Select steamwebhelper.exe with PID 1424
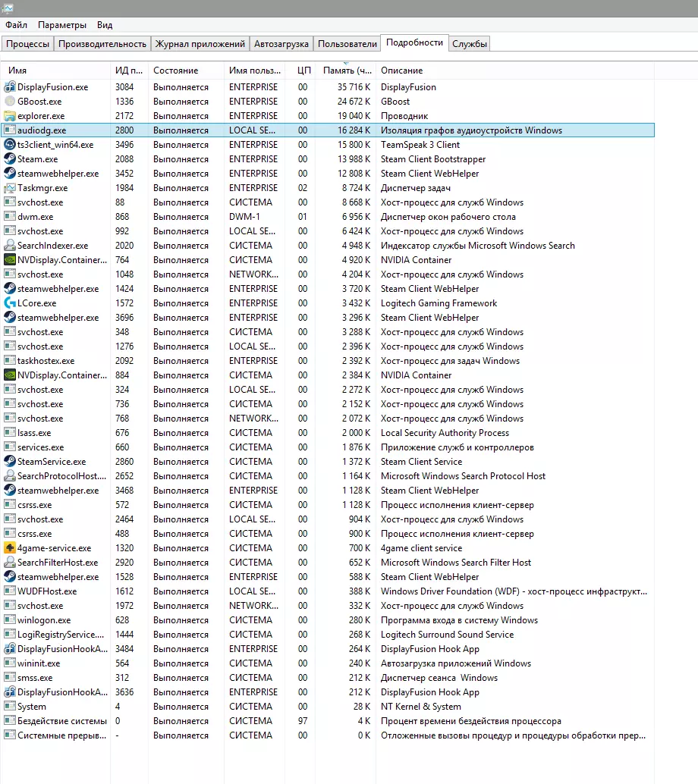 pos(328,288)
